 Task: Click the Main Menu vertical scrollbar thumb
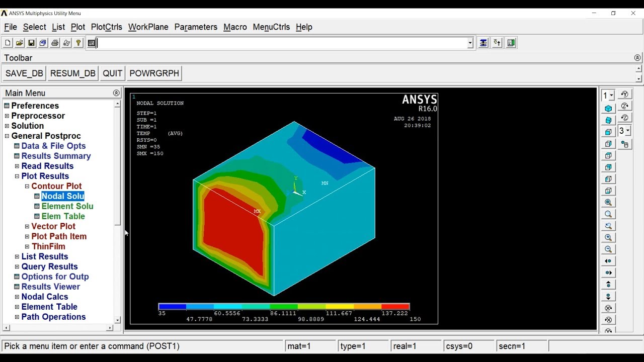[x=117, y=166]
